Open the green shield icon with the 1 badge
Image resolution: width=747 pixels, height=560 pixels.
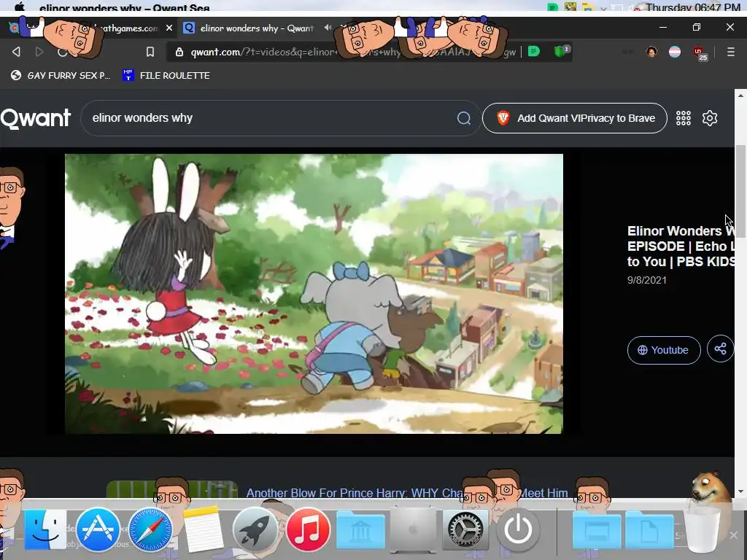point(561,51)
